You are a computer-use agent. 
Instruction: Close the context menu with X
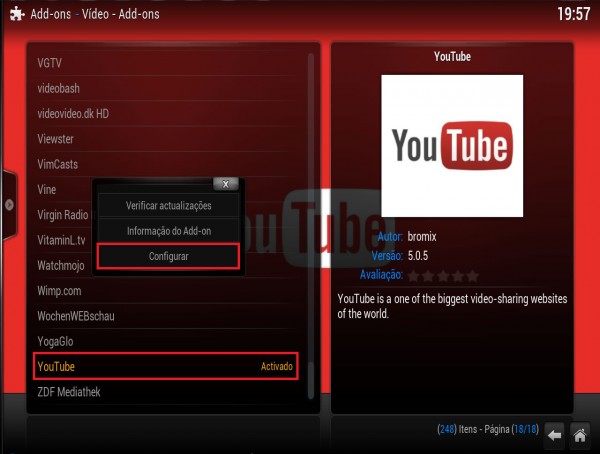(x=226, y=184)
